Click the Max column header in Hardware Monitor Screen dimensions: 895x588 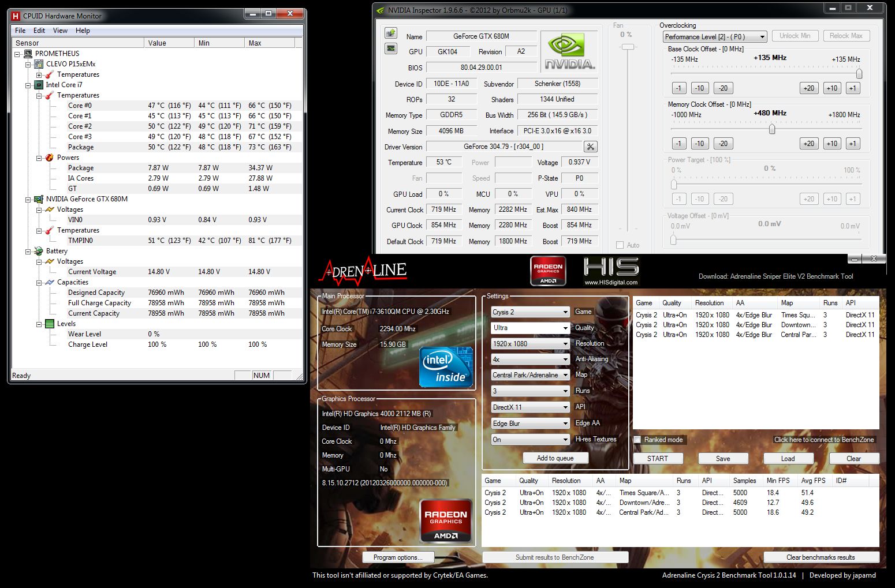[x=270, y=43]
